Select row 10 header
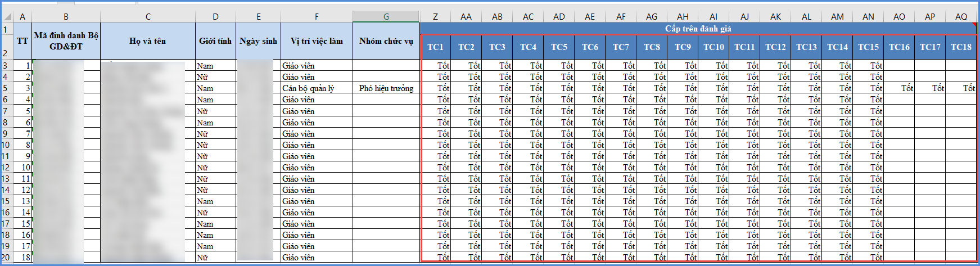The width and height of the screenshot is (980, 266). click(6, 145)
